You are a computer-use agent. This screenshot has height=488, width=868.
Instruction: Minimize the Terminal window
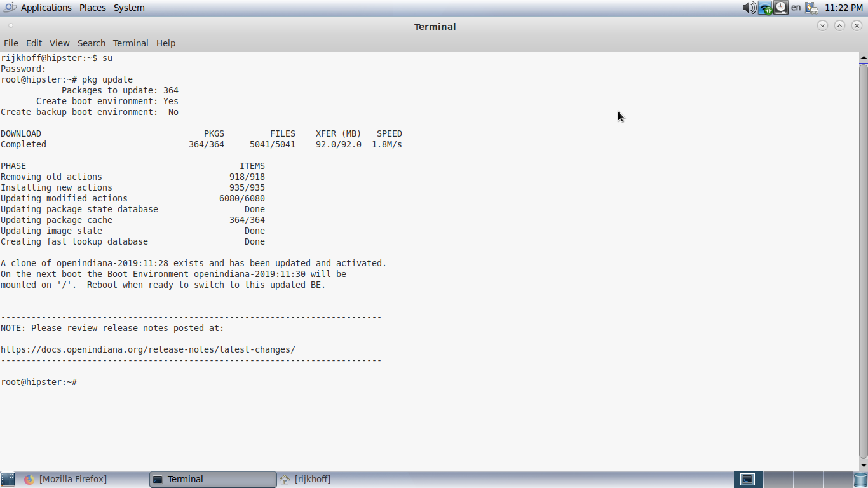click(823, 26)
